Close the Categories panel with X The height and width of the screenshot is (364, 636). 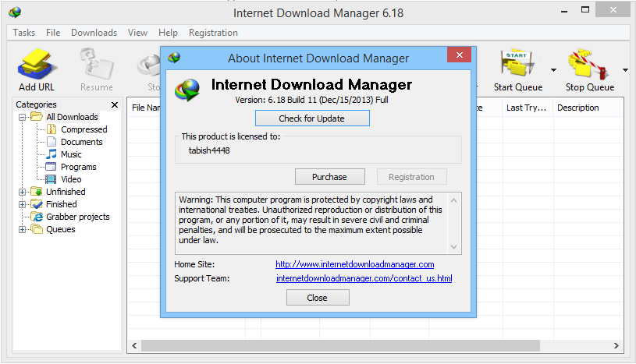pos(115,105)
